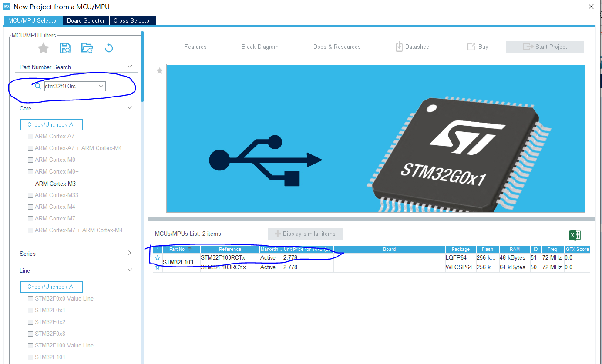Check the STM32F0x0 Value Line checkbox
602x364 pixels.
30,299
